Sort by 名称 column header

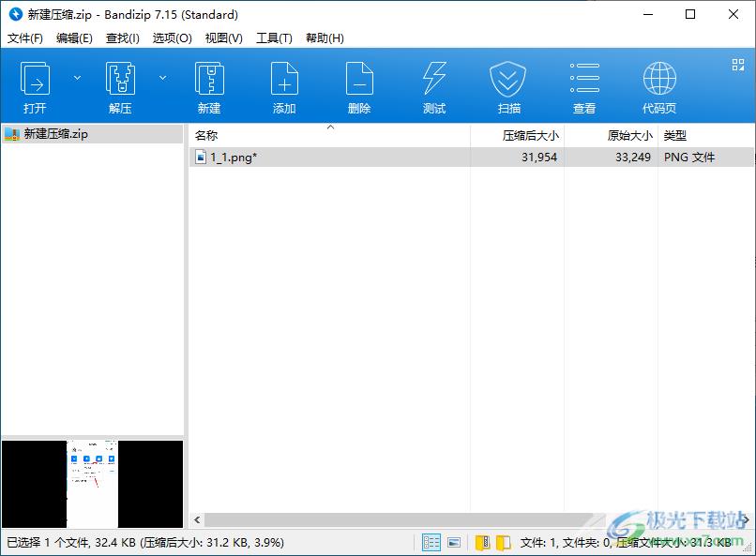pyautogui.click(x=329, y=135)
